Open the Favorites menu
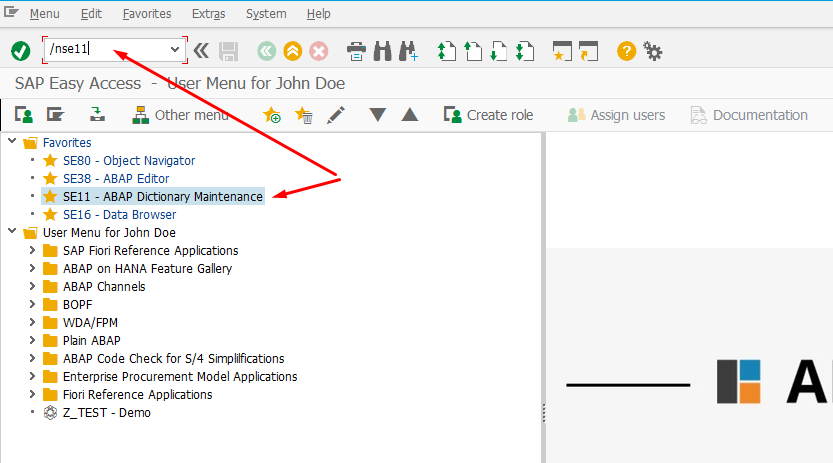Screen dimensions: 833x463 tap(147, 14)
